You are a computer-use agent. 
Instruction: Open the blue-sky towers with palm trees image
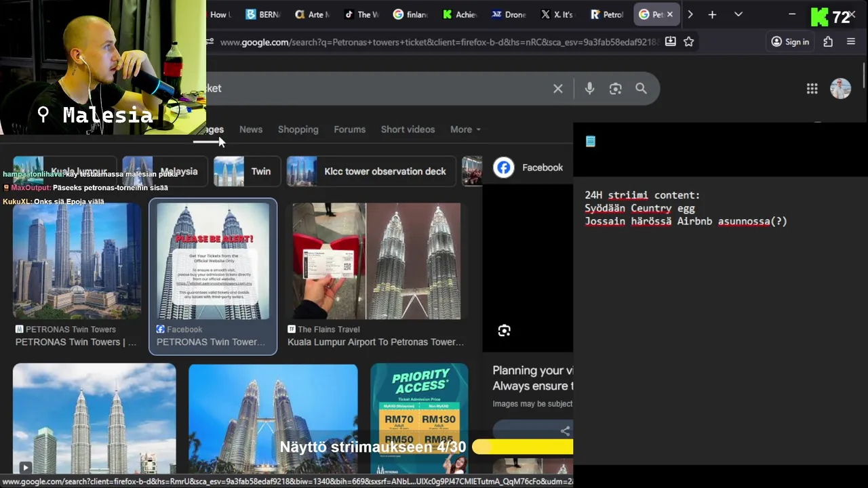coord(273,418)
